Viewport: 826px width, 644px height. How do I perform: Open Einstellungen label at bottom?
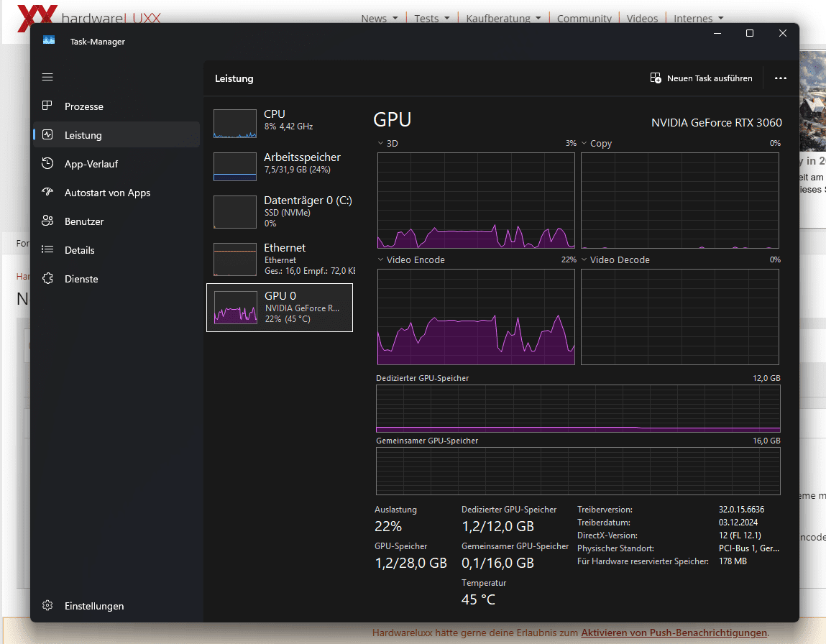click(94, 606)
